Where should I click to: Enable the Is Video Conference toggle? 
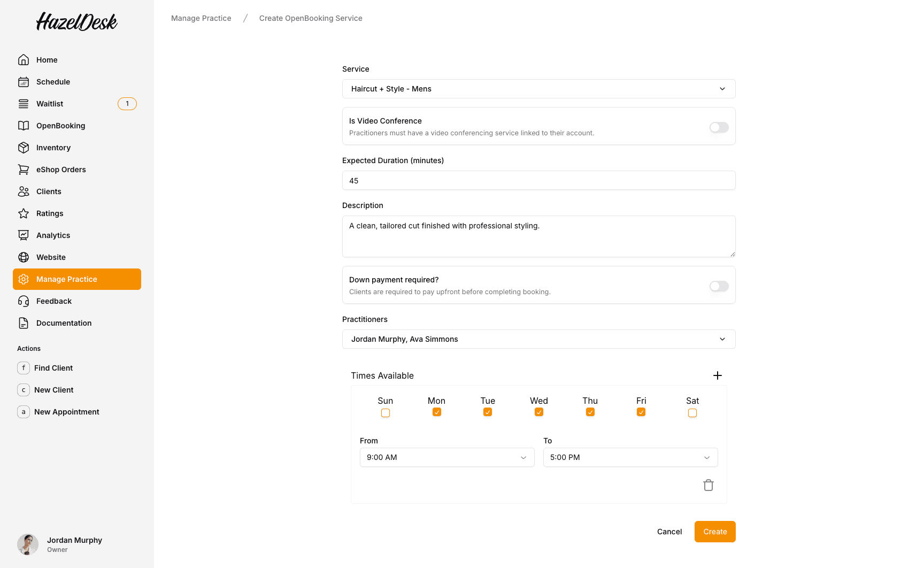[719, 127]
